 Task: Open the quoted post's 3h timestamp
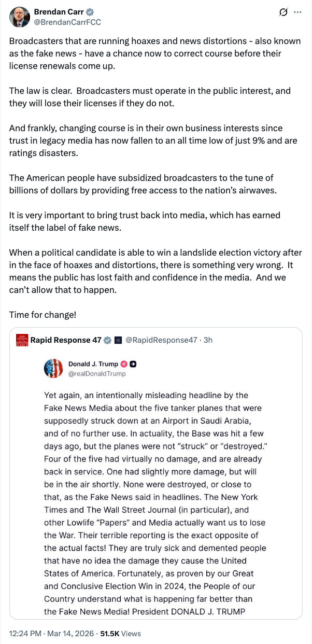pyautogui.click(x=207, y=340)
